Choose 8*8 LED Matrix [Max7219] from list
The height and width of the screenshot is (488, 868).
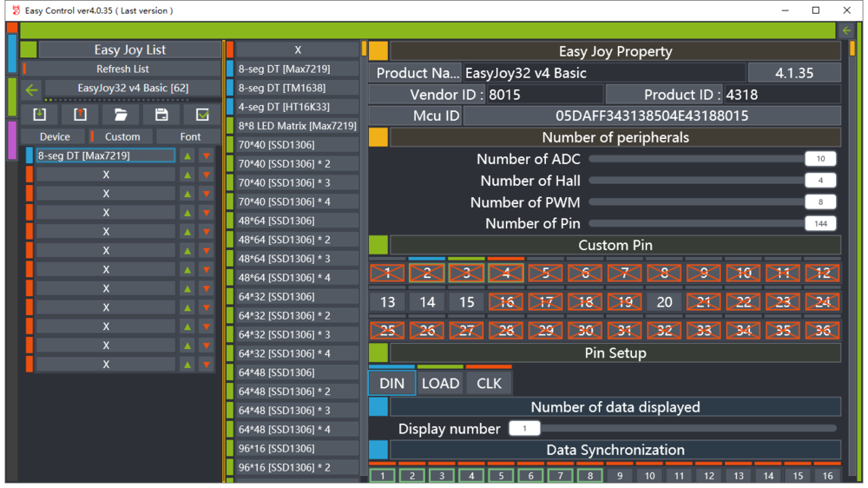click(x=298, y=126)
